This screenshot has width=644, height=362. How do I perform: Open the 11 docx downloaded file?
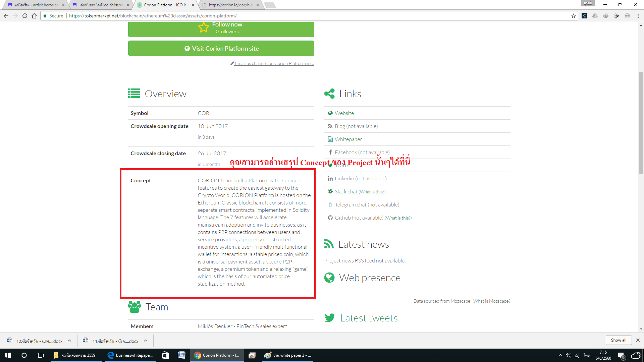point(111,341)
